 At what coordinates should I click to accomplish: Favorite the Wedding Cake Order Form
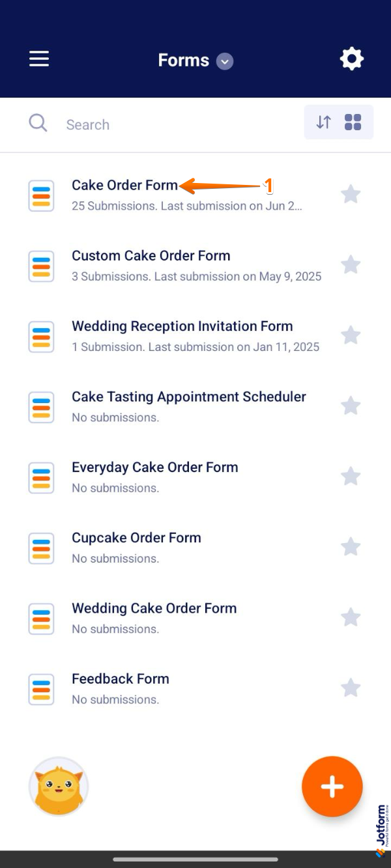coord(351,617)
